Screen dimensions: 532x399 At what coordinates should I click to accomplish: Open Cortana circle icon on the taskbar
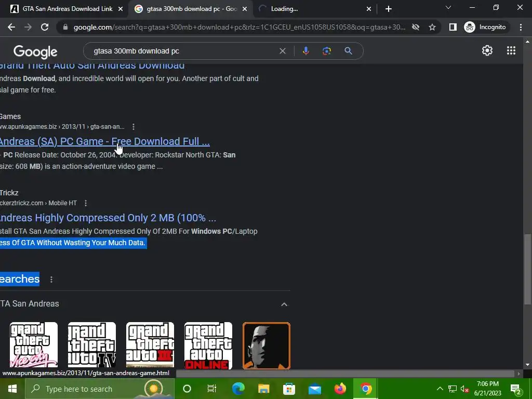pyautogui.click(x=187, y=389)
